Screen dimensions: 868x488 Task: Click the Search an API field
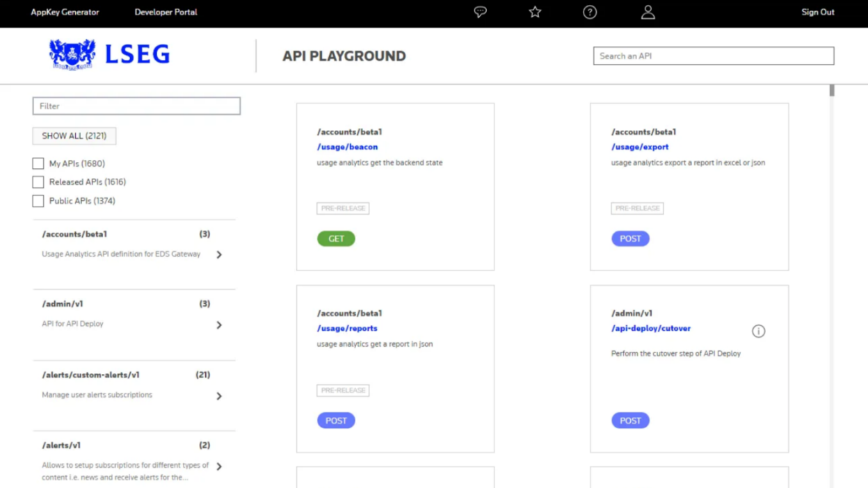713,56
